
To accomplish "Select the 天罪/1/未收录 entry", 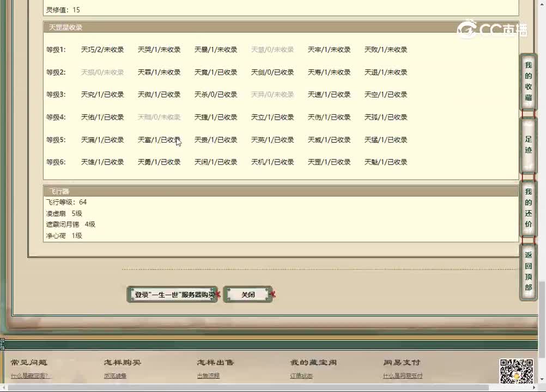I will coord(159,72).
